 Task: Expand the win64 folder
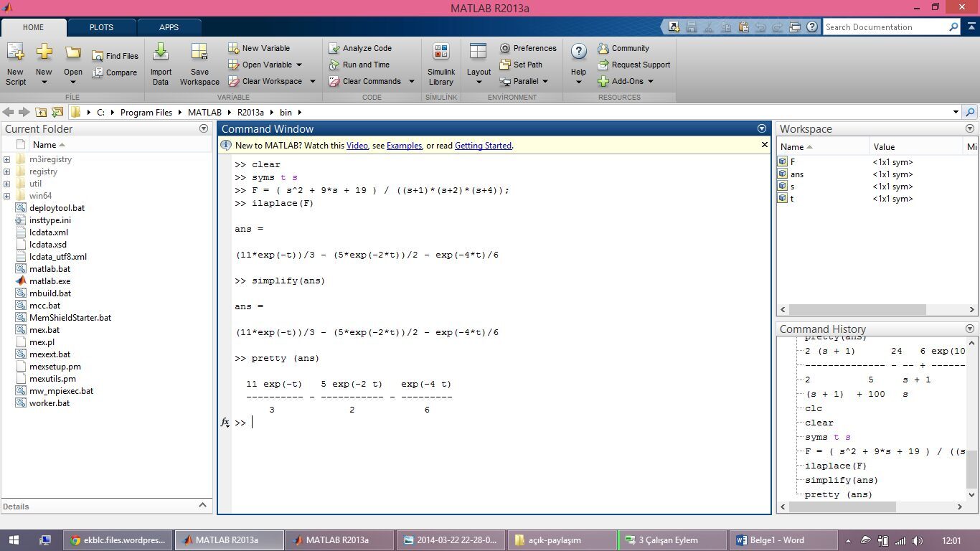(6, 196)
